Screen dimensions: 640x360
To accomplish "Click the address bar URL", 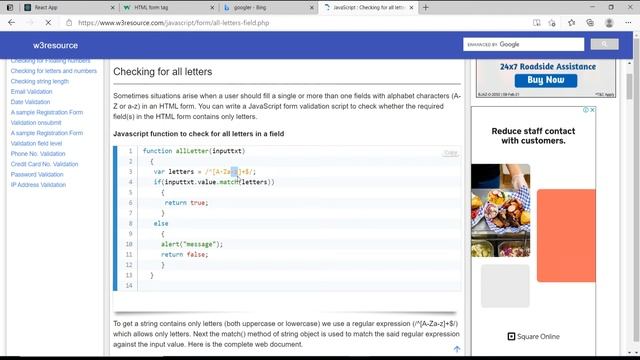I will [173, 23].
